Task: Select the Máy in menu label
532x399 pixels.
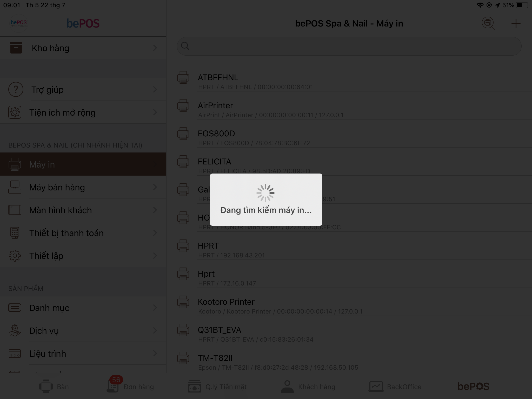Action: (42, 164)
